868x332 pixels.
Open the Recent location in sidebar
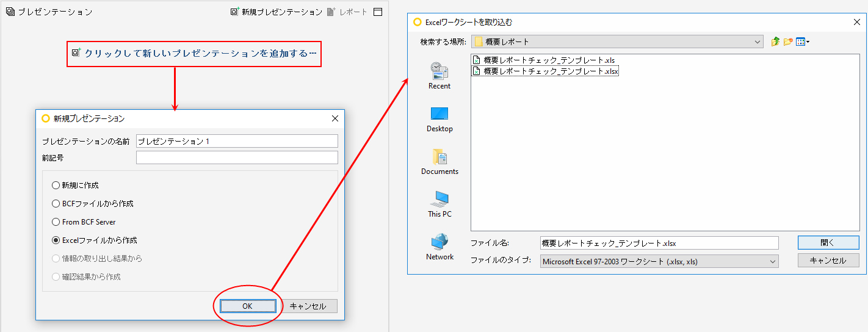[439, 75]
